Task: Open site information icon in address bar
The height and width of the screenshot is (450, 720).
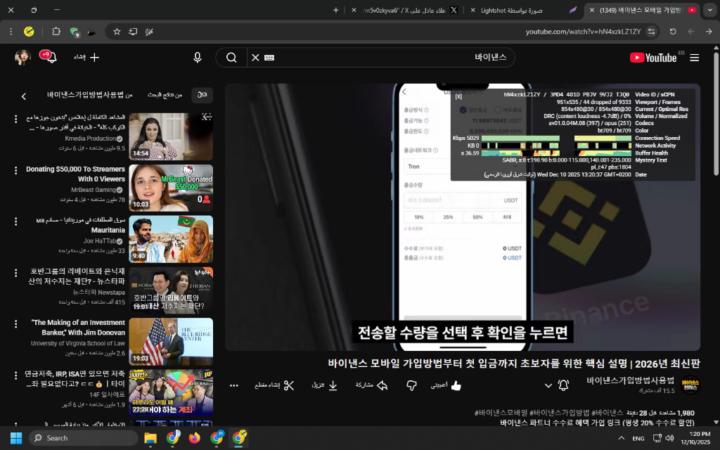Action: (x=651, y=32)
